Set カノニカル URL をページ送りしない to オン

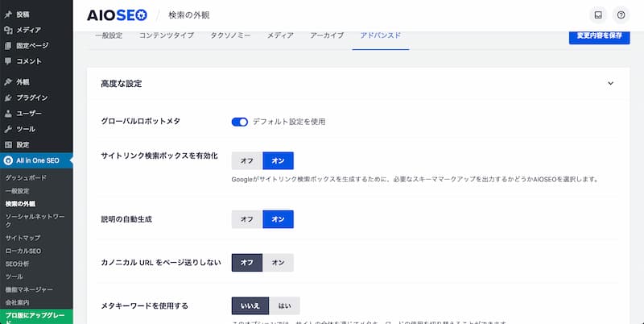[x=278, y=263]
